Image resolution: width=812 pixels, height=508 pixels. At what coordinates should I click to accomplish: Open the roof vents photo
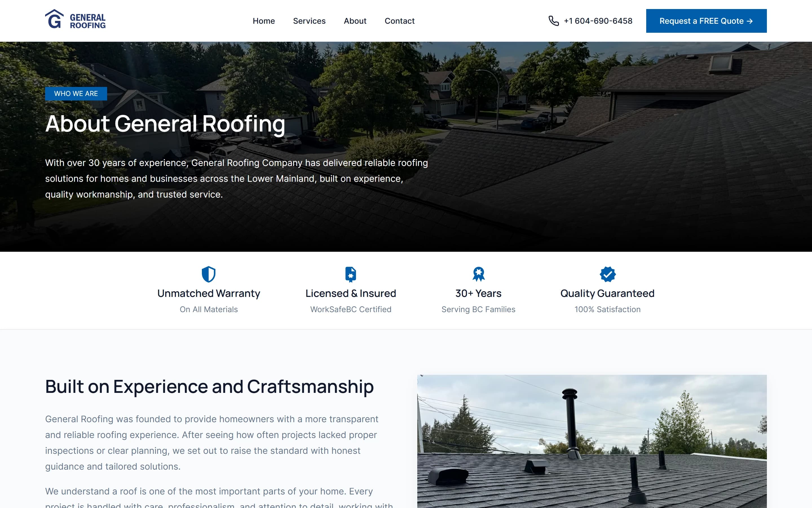pyautogui.click(x=592, y=441)
